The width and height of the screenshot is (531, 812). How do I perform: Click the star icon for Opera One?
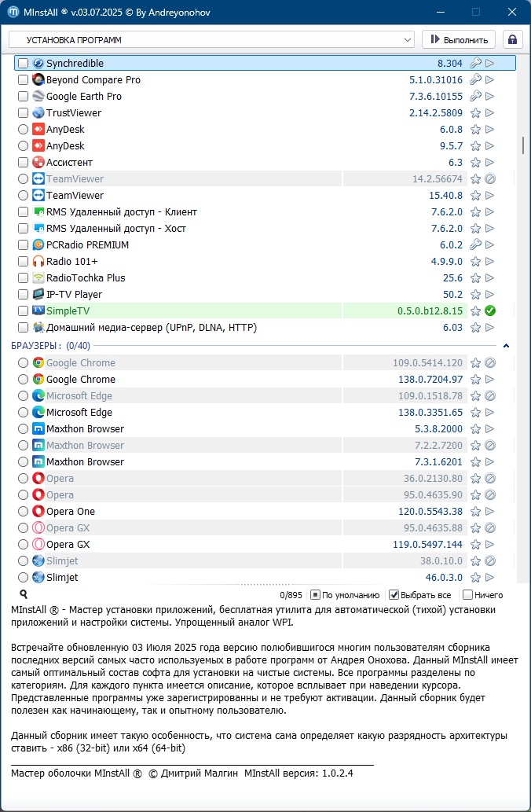pos(475,512)
